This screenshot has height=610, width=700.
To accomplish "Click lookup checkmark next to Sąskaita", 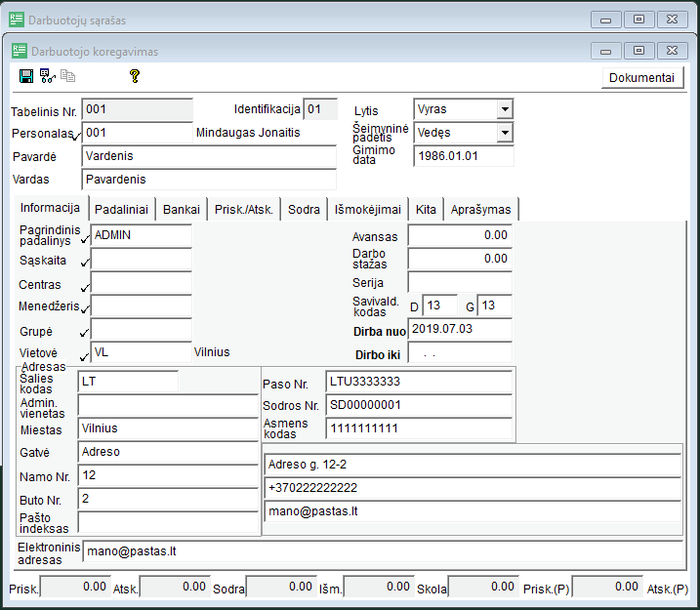I will click(85, 263).
